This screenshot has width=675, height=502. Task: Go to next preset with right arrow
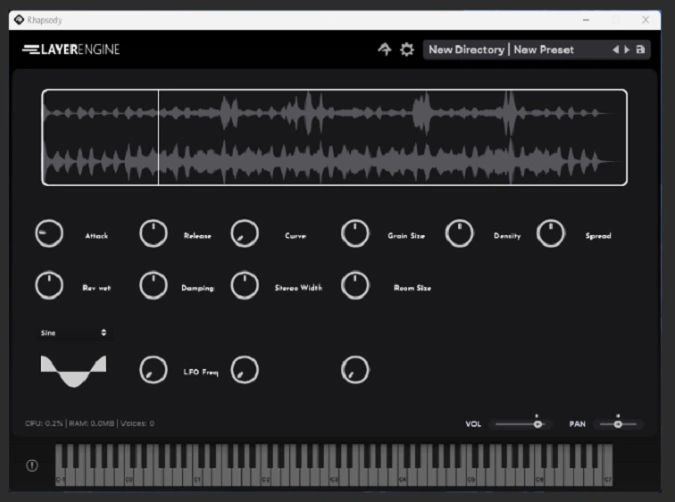click(x=627, y=49)
